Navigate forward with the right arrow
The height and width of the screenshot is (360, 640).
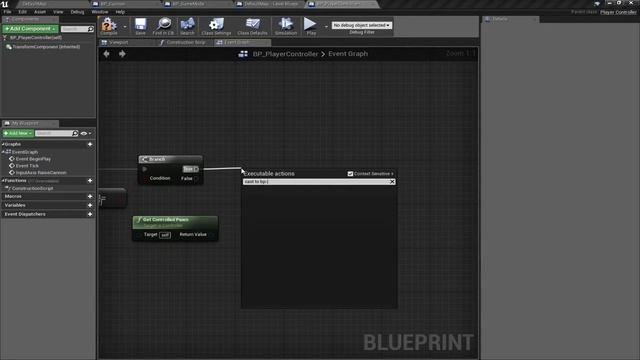(x=122, y=54)
